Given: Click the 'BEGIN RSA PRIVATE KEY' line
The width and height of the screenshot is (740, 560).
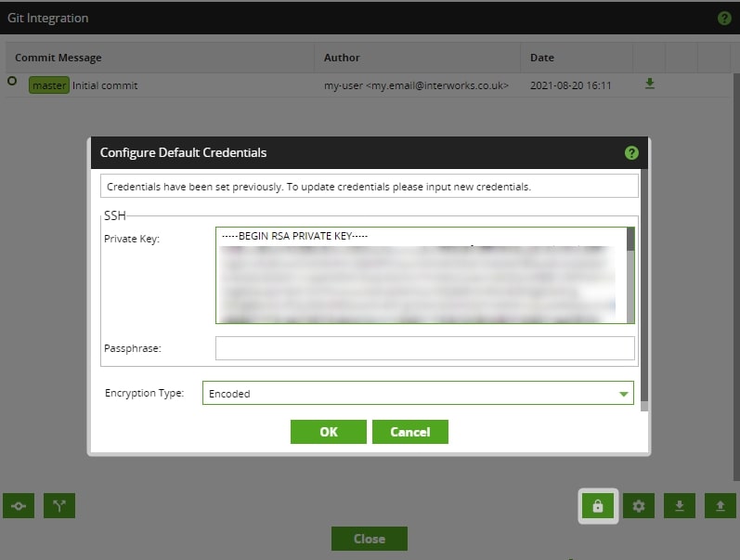Looking at the screenshot, I should [294, 236].
